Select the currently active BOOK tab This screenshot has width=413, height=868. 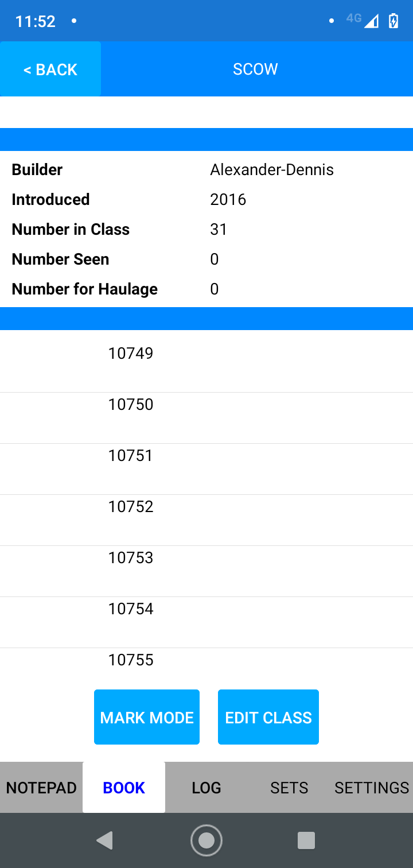(x=123, y=787)
